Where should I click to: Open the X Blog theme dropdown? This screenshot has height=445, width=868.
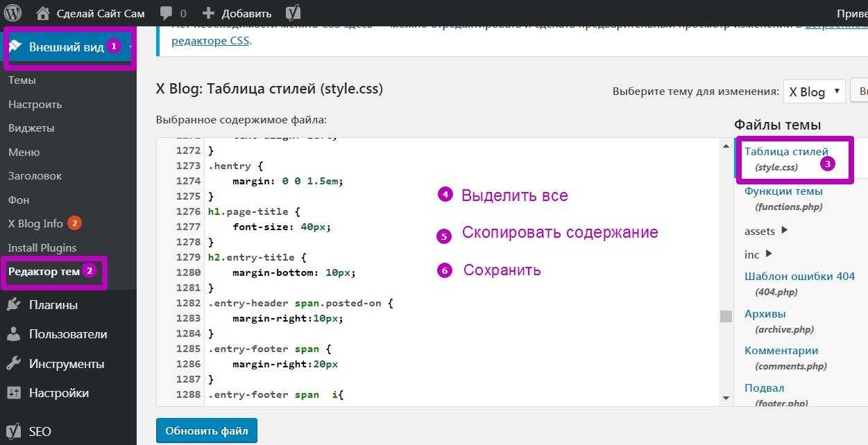(x=815, y=91)
